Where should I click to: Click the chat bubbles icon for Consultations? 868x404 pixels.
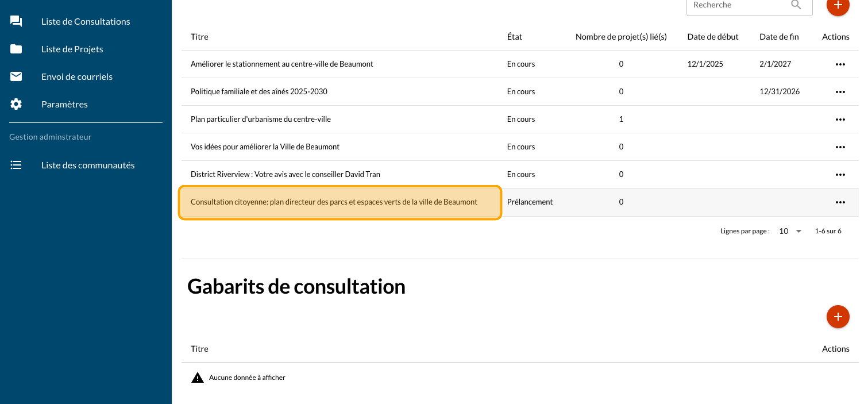16,22
